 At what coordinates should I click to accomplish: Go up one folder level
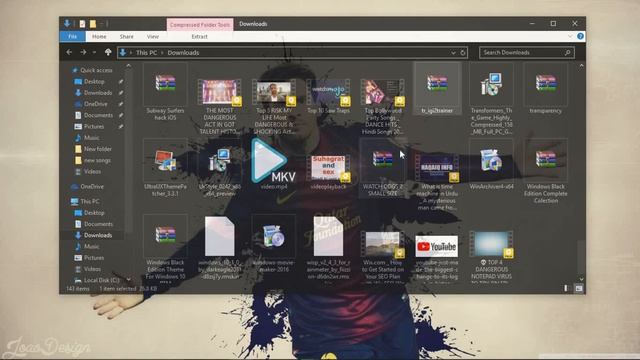(108, 52)
